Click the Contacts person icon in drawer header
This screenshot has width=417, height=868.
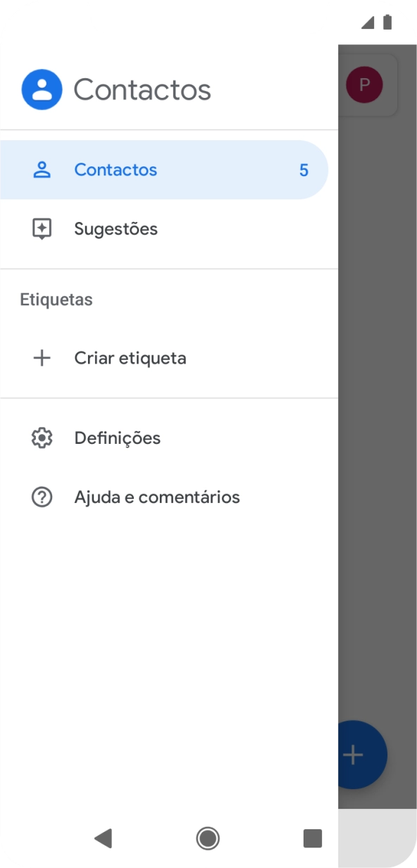pos(42,89)
